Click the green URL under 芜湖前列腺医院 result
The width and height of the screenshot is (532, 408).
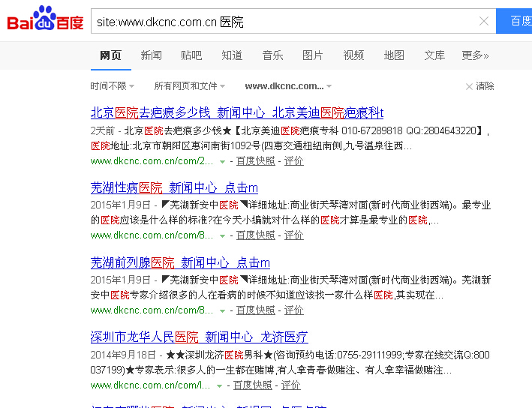click(152, 310)
